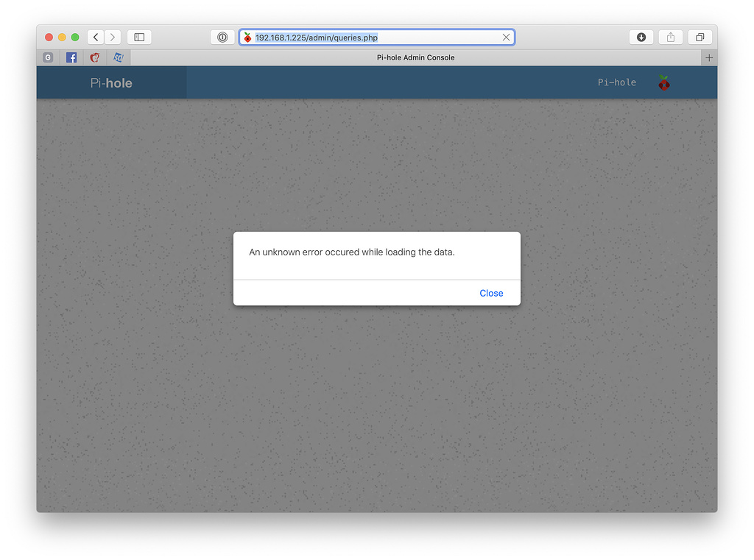This screenshot has height=560, width=754.
Task: Open the Share menu in the toolbar
Action: [x=670, y=38]
